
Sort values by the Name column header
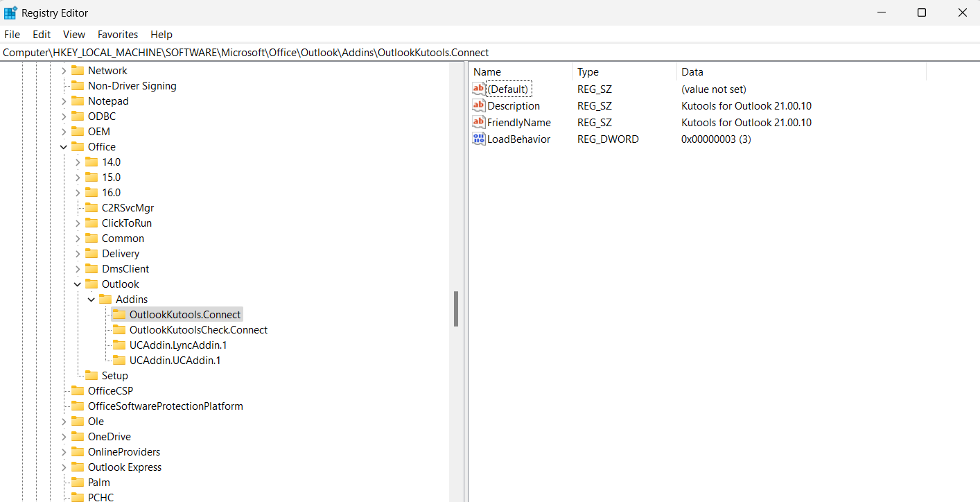point(521,71)
